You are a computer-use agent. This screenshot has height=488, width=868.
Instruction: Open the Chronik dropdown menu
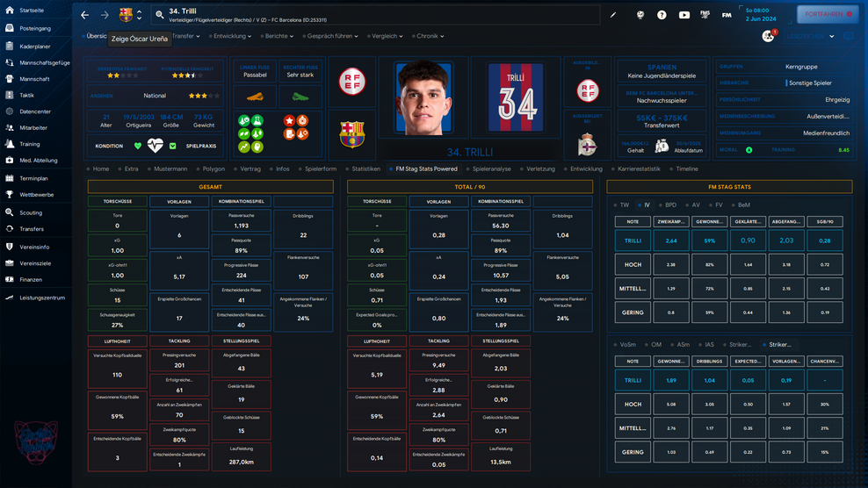430,36
